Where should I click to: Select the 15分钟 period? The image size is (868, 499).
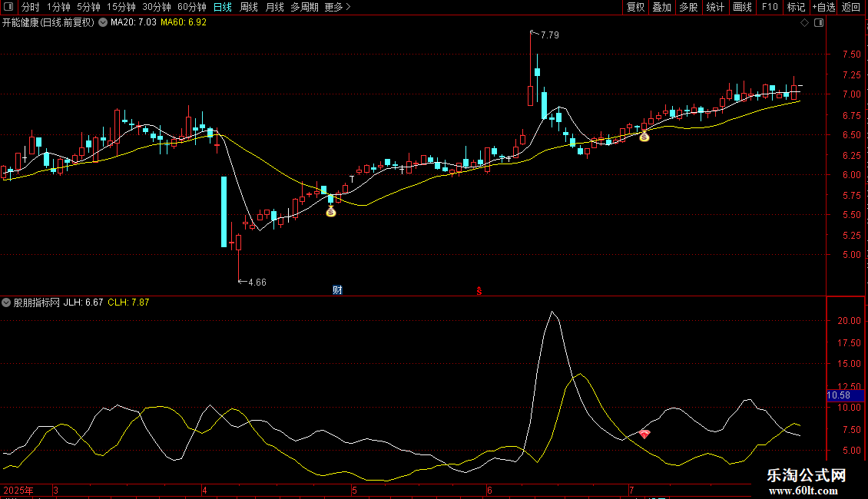(121, 7)
